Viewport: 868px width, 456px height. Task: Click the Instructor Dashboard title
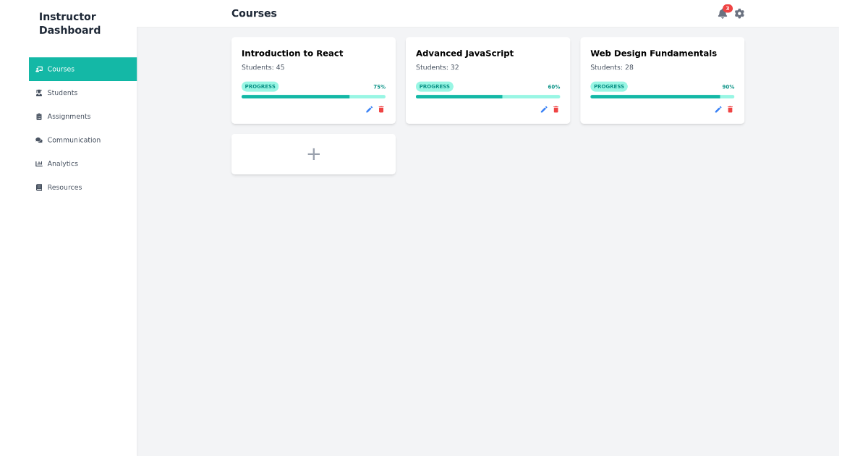point(69,23)
